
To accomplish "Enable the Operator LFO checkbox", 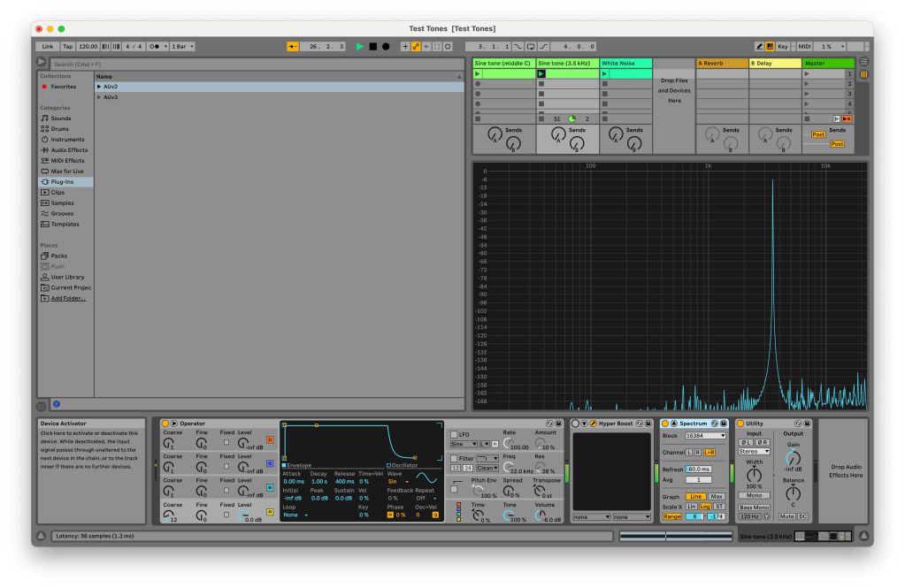I will [454, 435].
